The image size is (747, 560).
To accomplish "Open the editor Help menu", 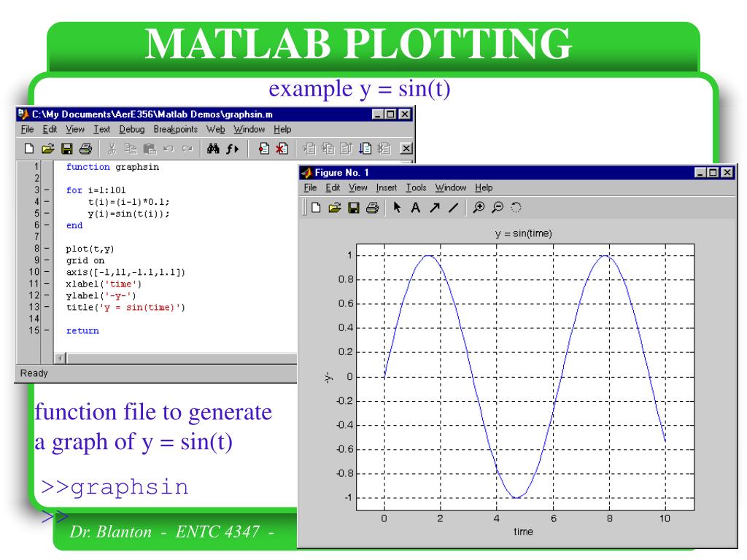I will (x=282, y=130).
